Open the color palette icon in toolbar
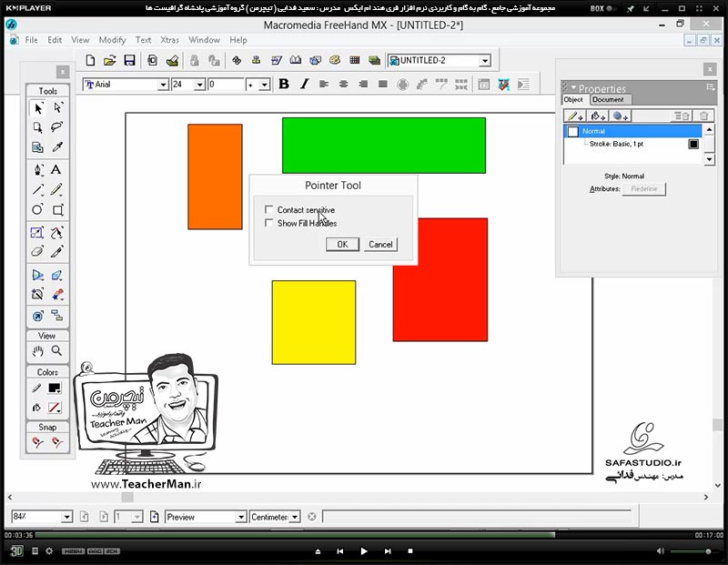This screenshot has height=565, width=728. coord(335,60)
